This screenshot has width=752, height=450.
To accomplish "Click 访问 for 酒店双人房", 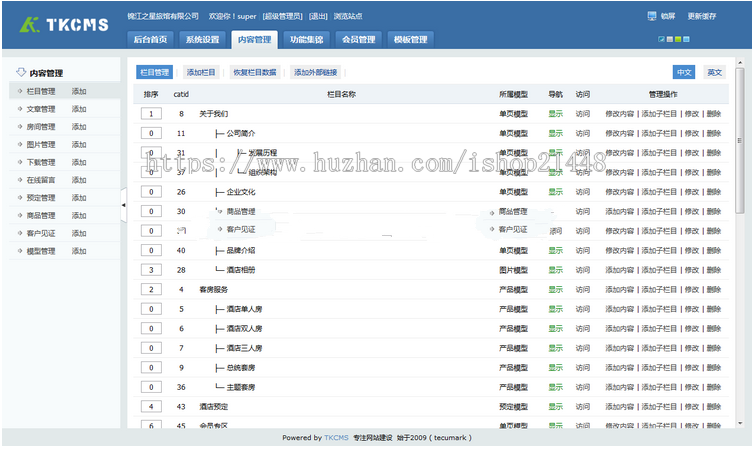I will click(583, 329).
